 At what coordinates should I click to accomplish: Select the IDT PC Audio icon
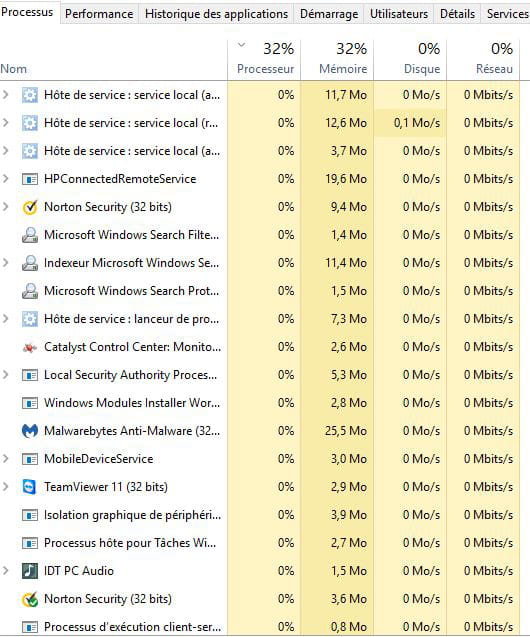30,571
